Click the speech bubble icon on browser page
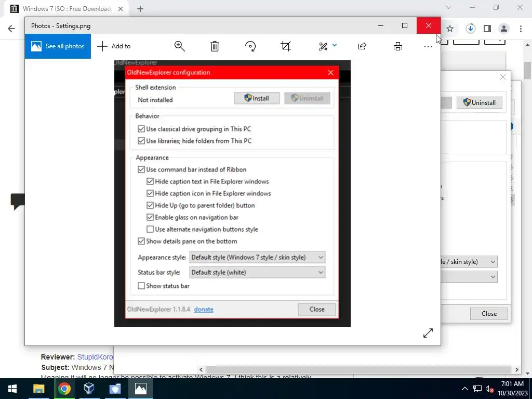This screenshot has height=399, width=532. pyautogui.click(x=17, y=201)
